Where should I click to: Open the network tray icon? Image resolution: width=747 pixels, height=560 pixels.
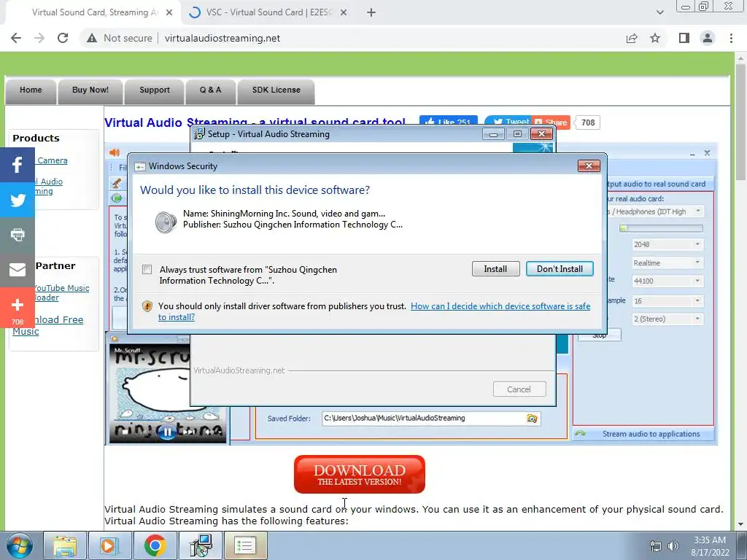click(x=656, y=546)
